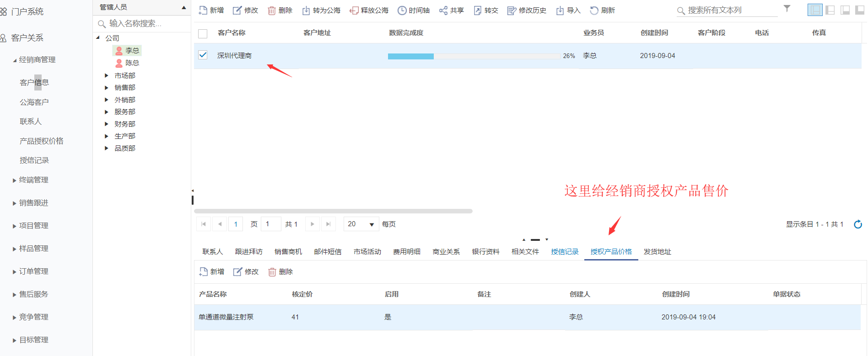This screenshot has height=356, width=868.
Task: Click the 修改历史 history icon
Action: click(512, 11)
